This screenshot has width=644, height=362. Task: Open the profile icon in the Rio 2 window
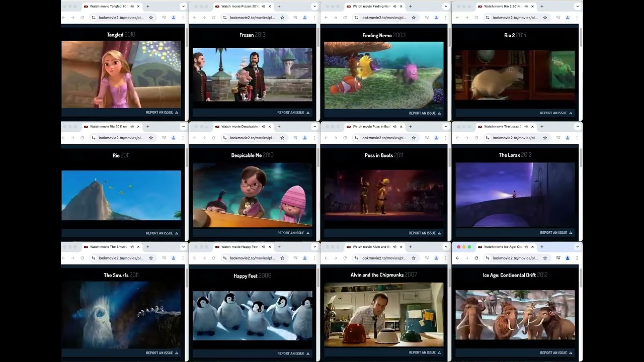pyautogui.click(x=568, y=18)
